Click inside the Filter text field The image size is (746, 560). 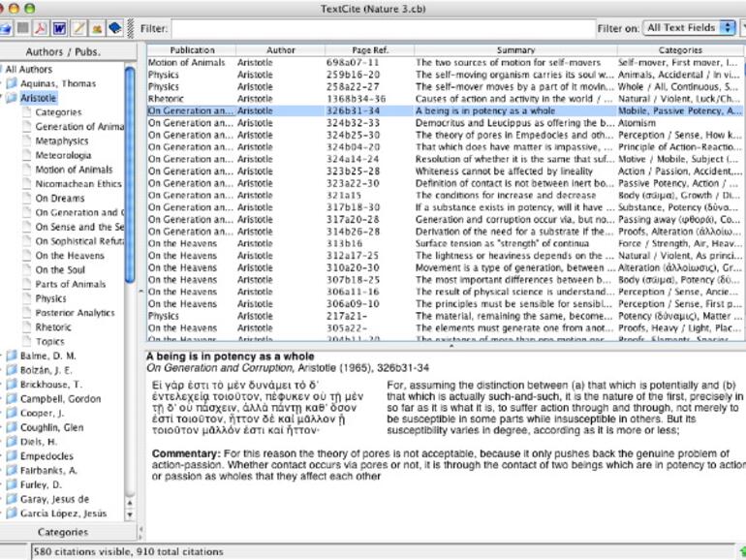[x=382, y=28]
